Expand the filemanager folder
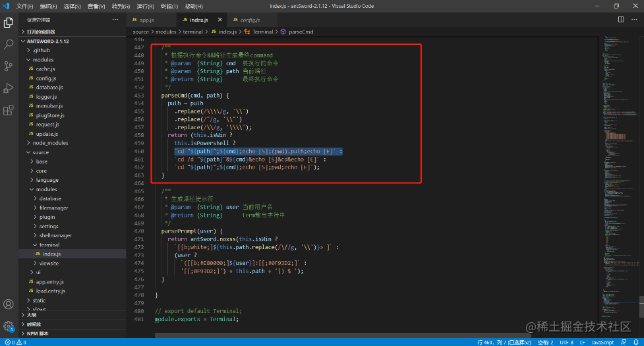This screenshot has height=346, width=644. pyautogui.click(x=53, y=208)
